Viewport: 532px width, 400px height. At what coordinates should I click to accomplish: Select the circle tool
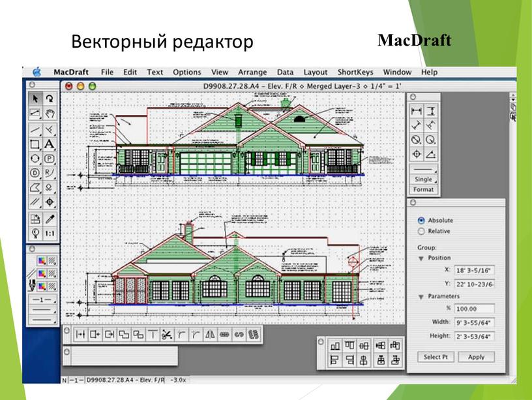[x=35, y=159]
